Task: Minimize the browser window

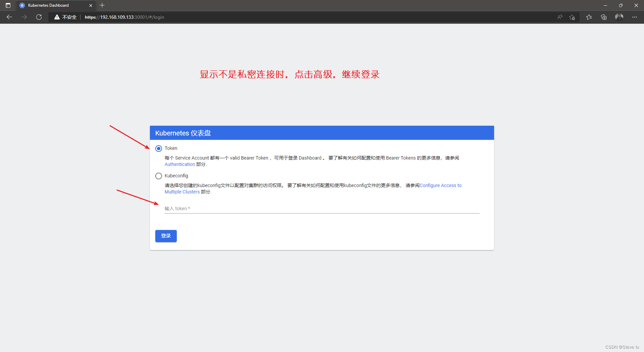Action: (605, 5)
